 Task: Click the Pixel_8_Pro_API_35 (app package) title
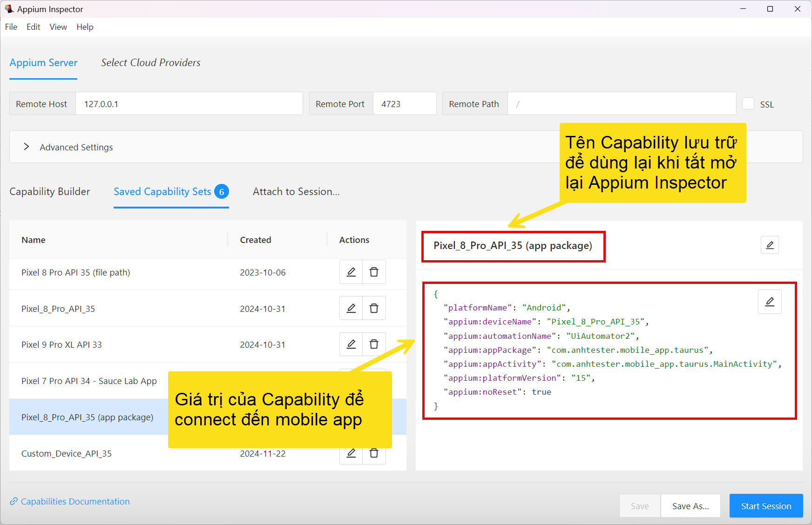point(513,245)
